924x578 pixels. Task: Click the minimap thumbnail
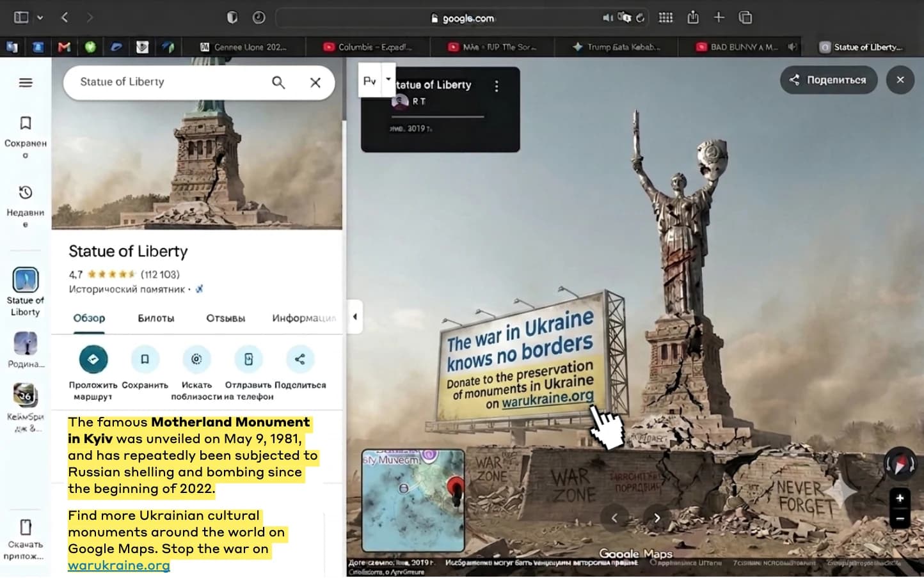[x=413, y=501]
